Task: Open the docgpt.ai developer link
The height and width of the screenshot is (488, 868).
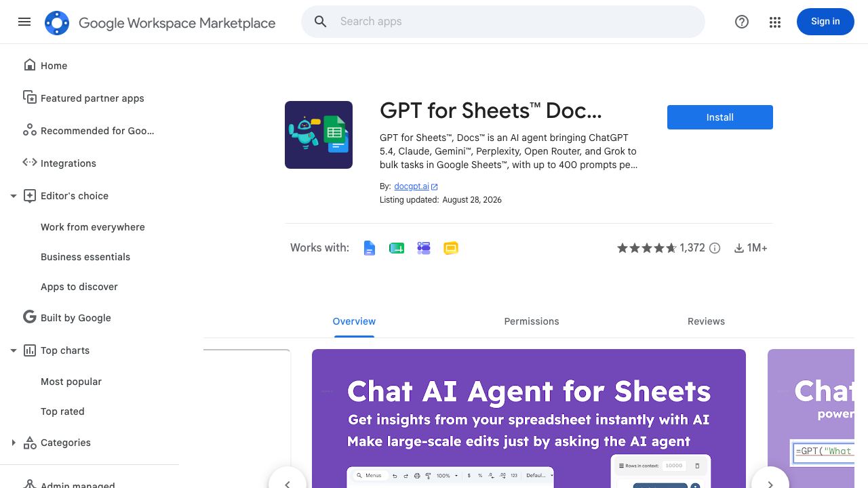Action: tap(412, 186)
